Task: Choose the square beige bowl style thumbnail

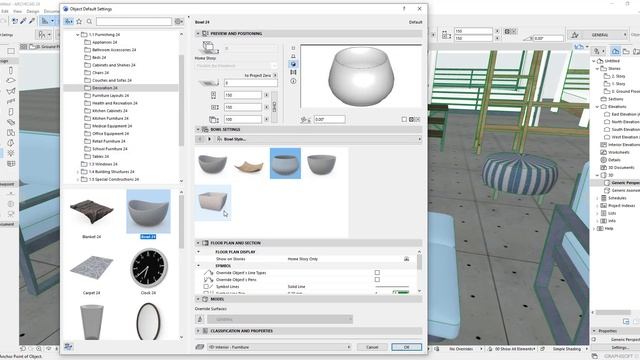Action: pos(213,202)
